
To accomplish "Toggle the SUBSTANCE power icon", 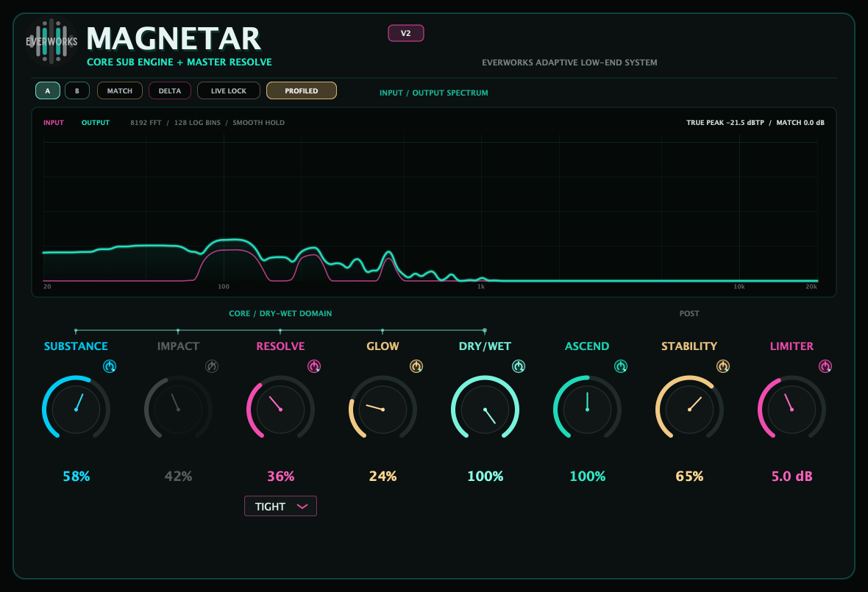I will tap(110, 365).
